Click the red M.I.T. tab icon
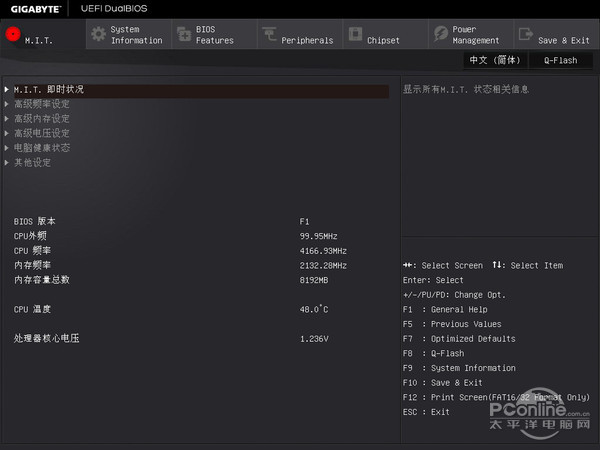 pyautogui.click(x=13, y=35)
